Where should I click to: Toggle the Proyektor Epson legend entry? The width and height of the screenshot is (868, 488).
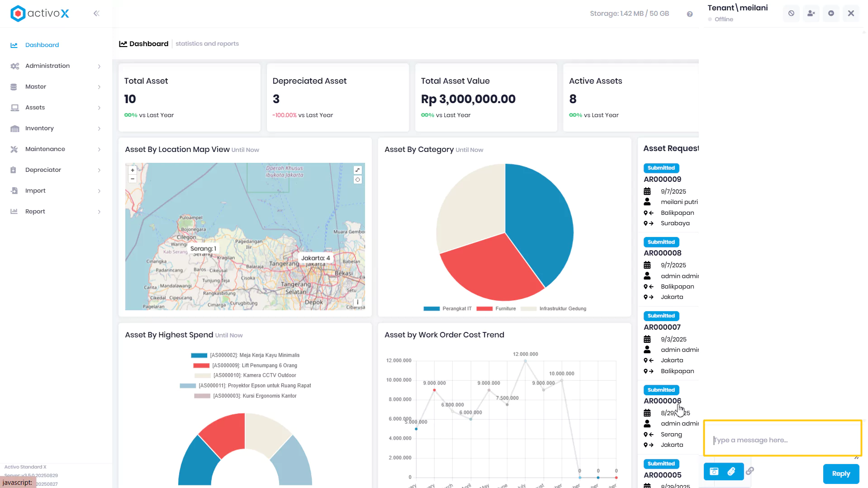pyautogui.click(x=245, y=386)
